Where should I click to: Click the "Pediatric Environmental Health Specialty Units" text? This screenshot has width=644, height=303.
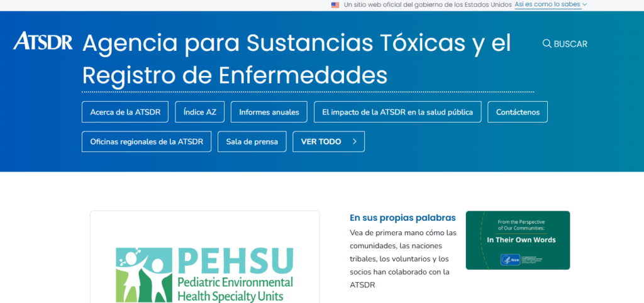click(x=235, y=289)
